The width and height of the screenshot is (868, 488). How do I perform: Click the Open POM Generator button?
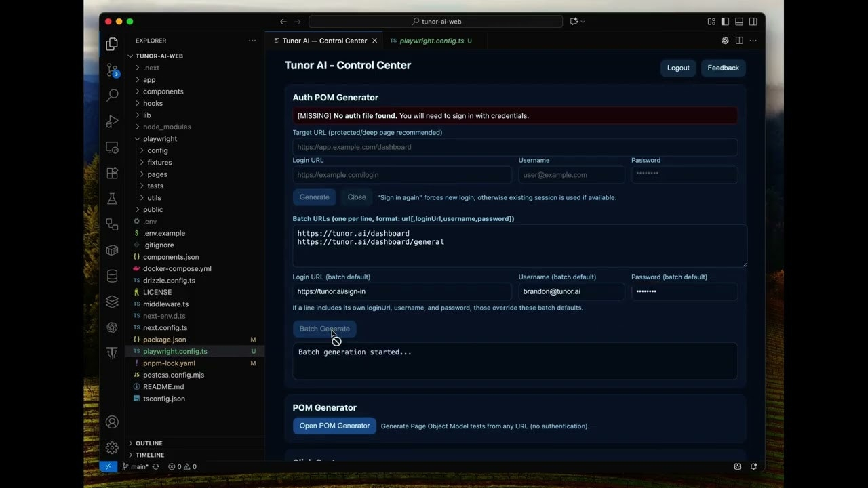coord(334,426)
